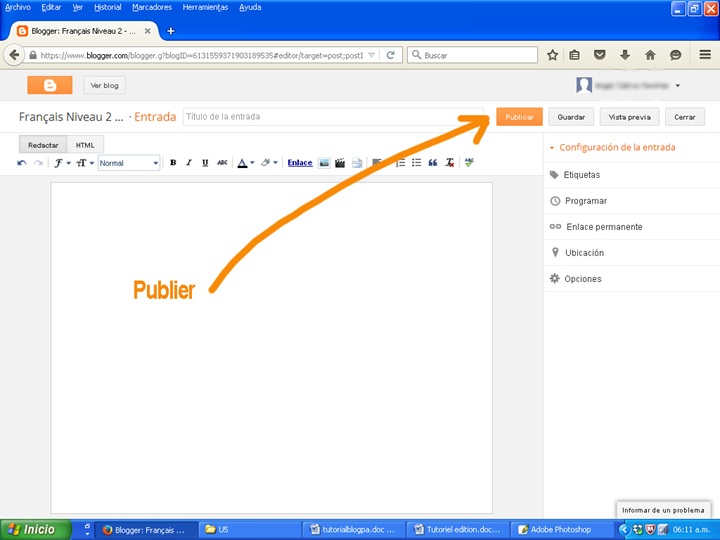Open the font size dropdown
Screen dimensions: 720x540
point(85,163)
